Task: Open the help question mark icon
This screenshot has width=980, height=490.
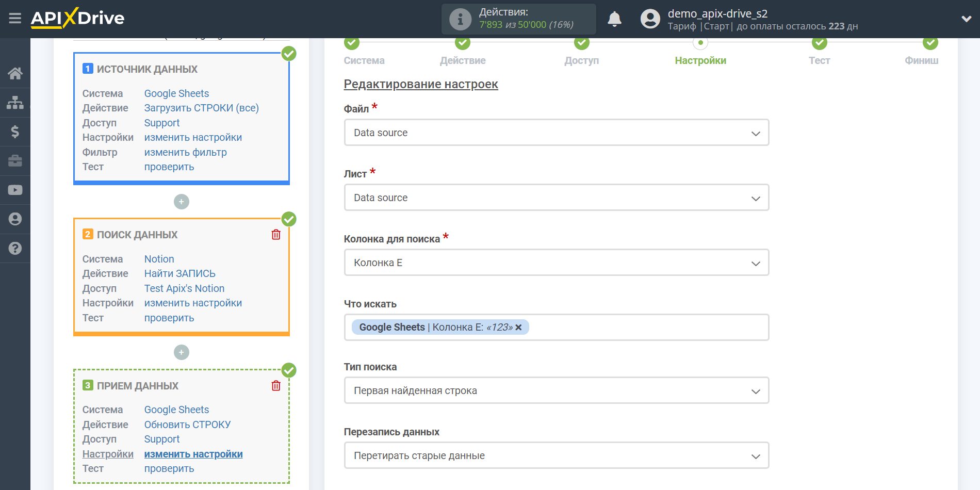Action: [15, 248]
